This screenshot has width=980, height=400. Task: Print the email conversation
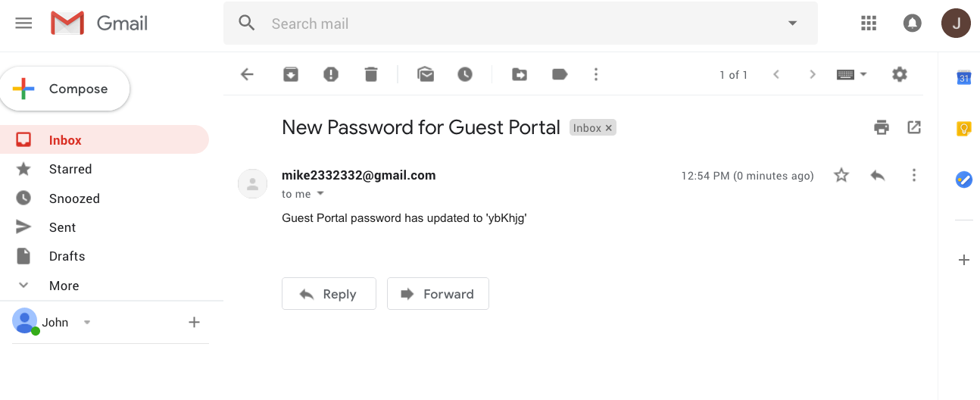[882, 127]
